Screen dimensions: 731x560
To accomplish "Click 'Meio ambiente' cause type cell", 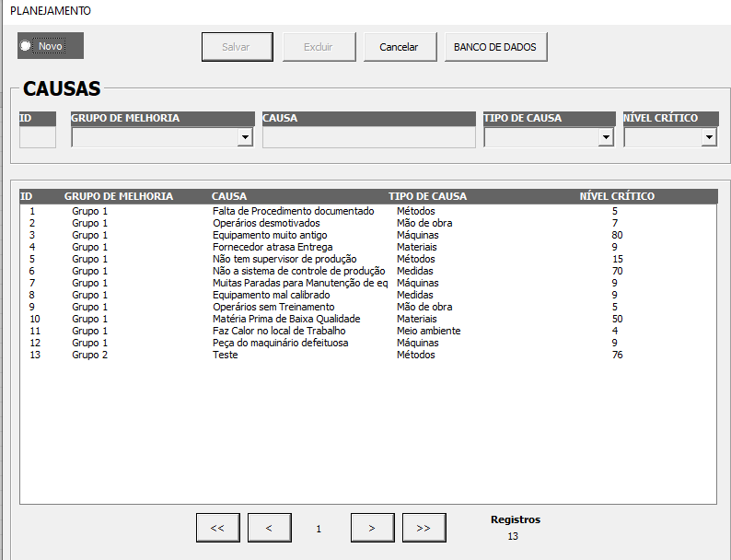I will (428, 331).
